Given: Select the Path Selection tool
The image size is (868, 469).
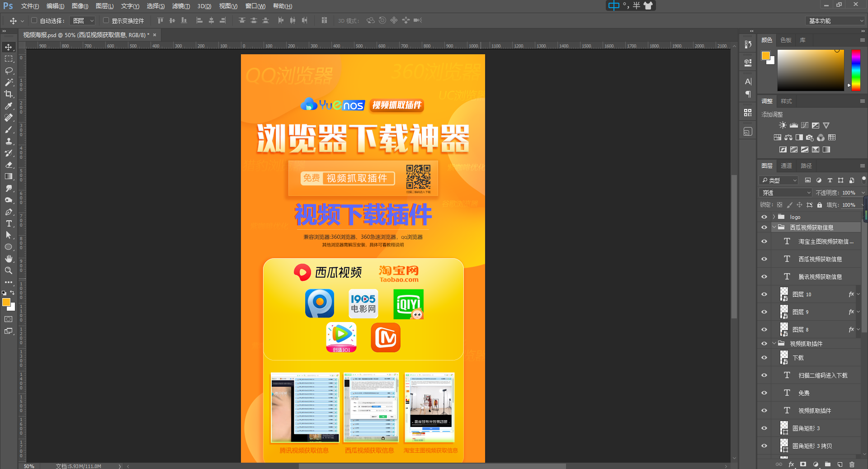Looking at the screenshot, I should [9, 235].
